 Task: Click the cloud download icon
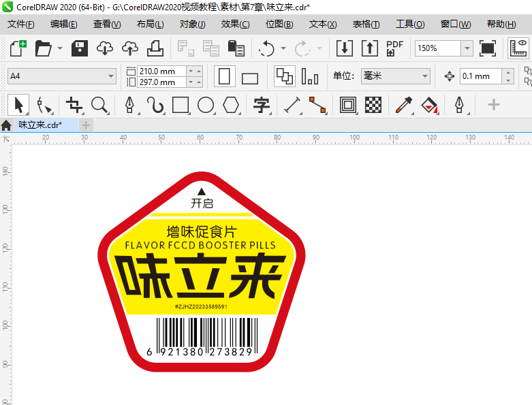(x=105, y=48)
